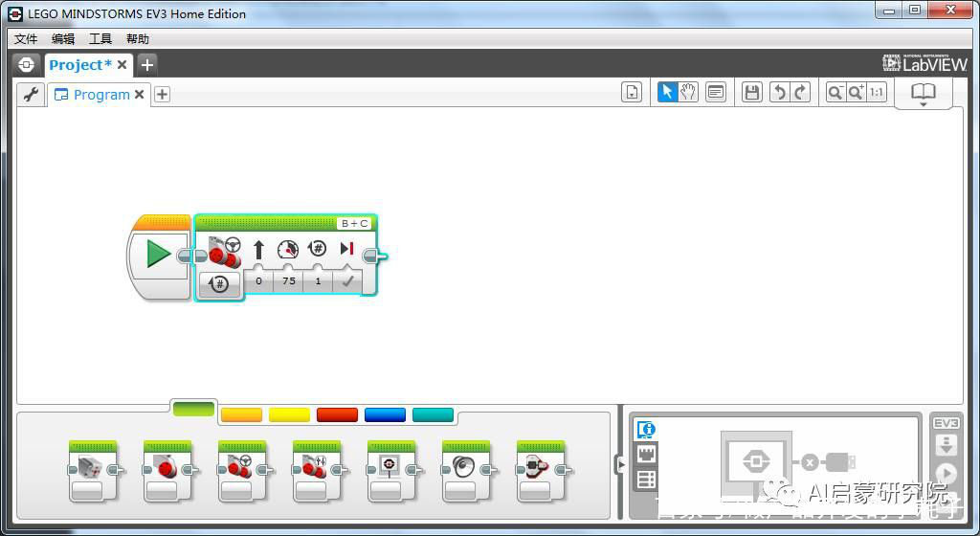
Task: Pick the Move Tank block from palette
Action: (x=318, y=471)
